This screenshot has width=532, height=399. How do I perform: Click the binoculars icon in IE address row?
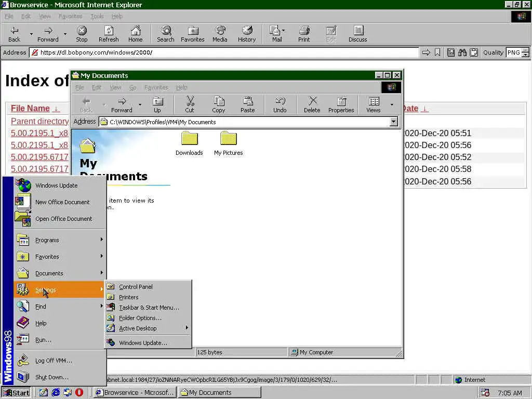point(462,52)
